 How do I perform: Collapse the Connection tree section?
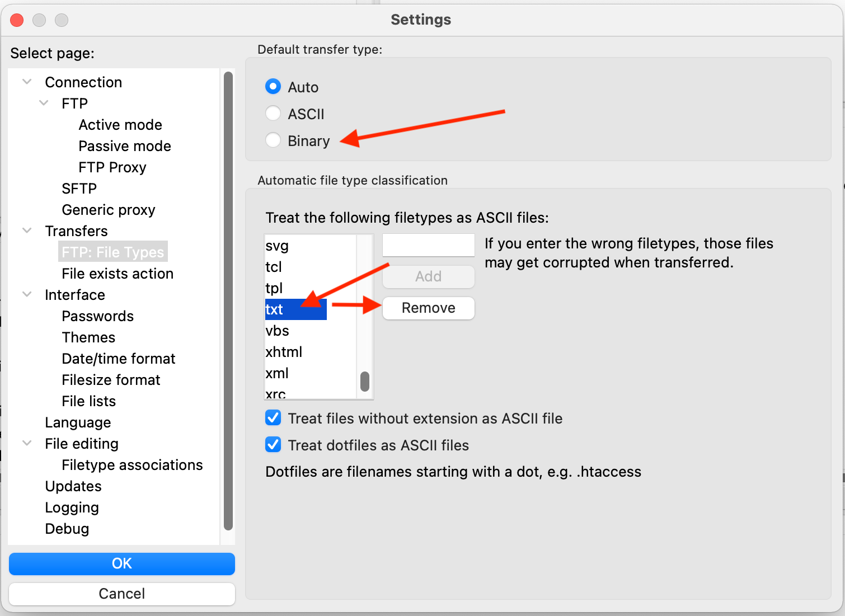coord(26,81)
